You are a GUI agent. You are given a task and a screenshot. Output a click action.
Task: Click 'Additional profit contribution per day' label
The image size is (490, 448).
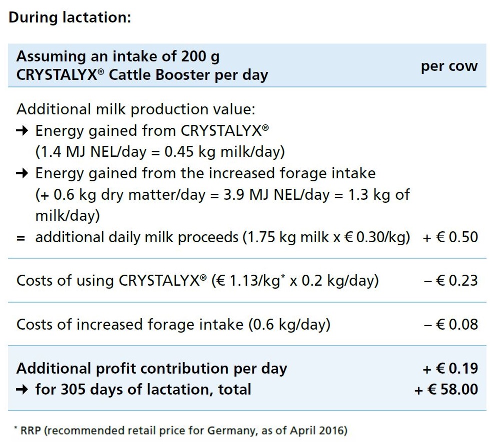tap(152, 369)
